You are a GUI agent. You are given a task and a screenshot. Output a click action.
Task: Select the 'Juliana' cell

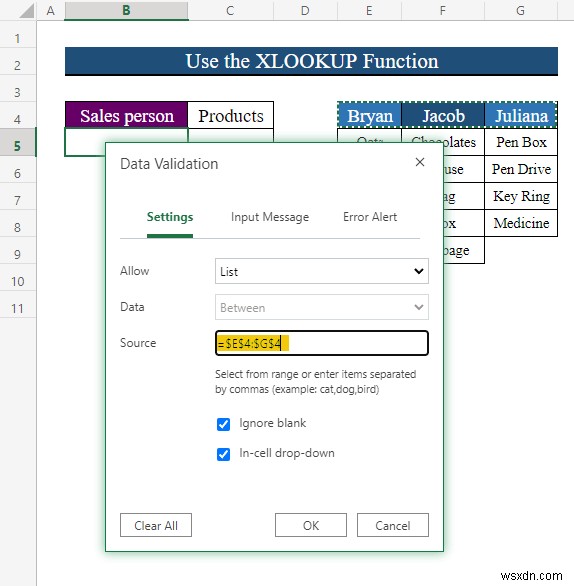click(x=521, y=115)
